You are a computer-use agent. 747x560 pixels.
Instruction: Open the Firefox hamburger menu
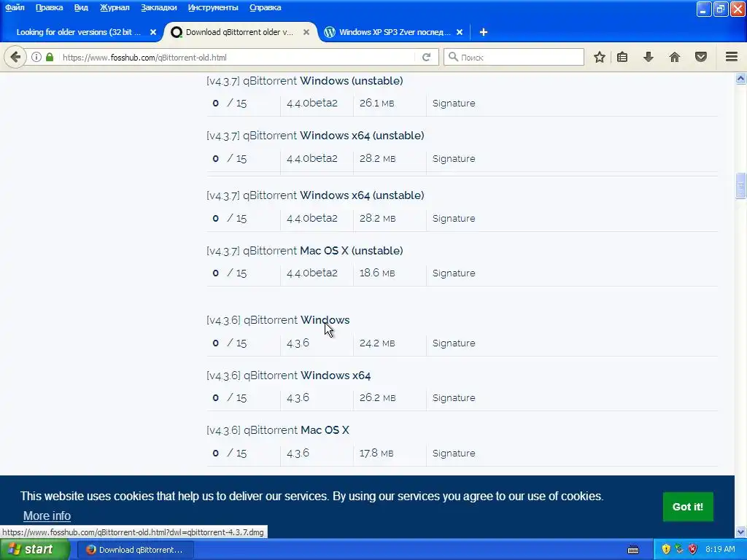pyautogui.click(x=732, y=57)
